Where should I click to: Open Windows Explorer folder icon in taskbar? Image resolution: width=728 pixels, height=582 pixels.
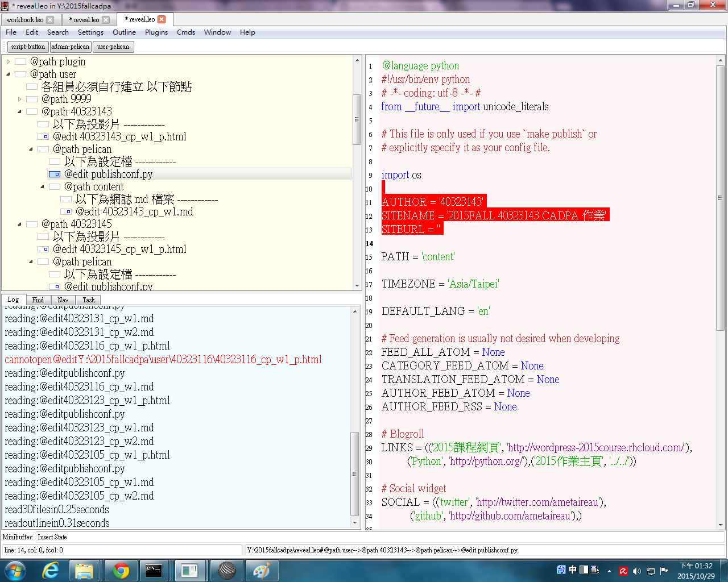tap(84, 570)
